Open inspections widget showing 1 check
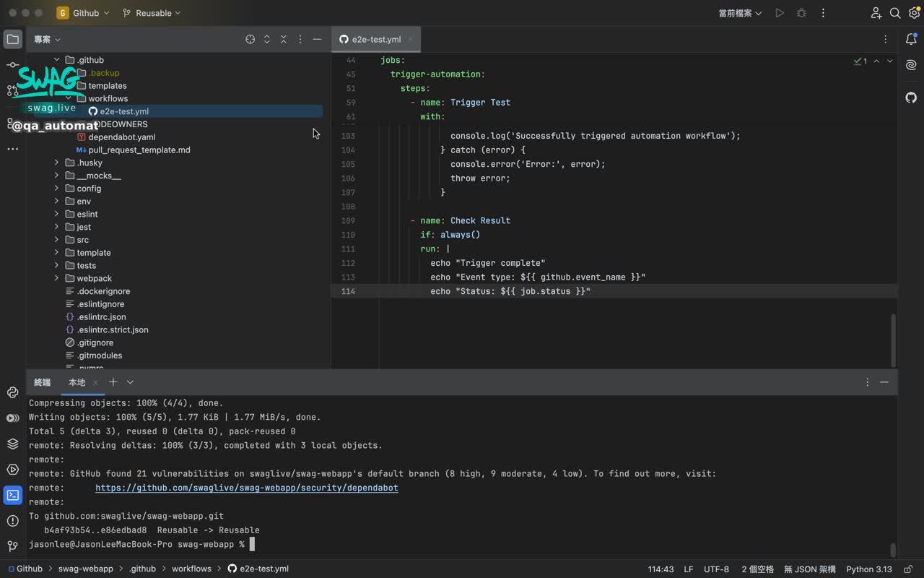 coord(860,61)
